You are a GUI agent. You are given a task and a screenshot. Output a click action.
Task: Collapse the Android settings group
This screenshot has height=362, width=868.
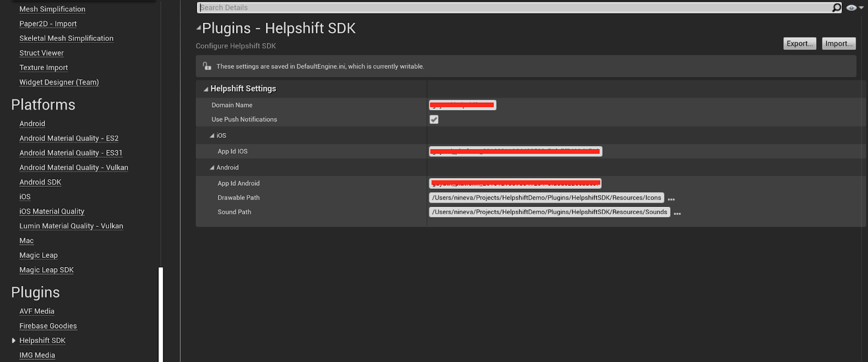tap(212, 168)
